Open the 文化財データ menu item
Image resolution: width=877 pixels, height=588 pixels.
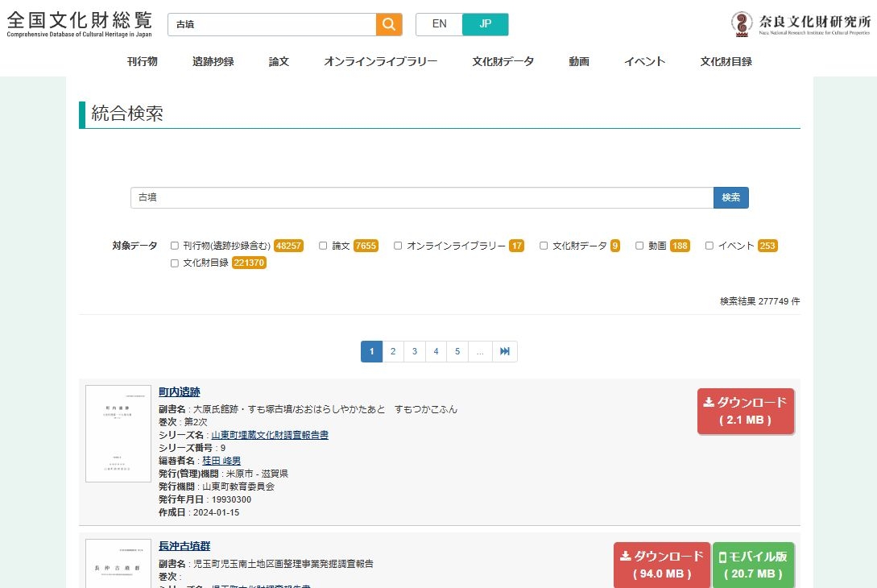503,60
